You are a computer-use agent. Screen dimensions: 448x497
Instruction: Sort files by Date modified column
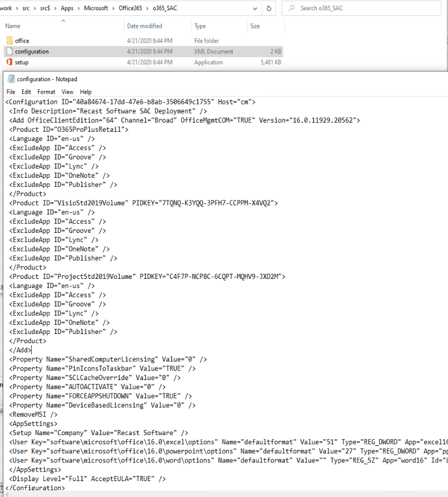coord(144,26)
